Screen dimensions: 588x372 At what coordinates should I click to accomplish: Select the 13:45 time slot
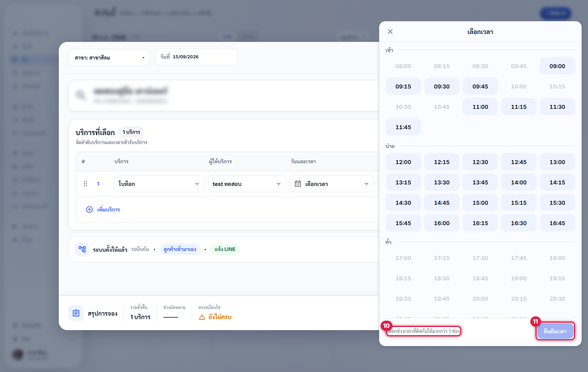pyautogui.click(x=480, y=182)
